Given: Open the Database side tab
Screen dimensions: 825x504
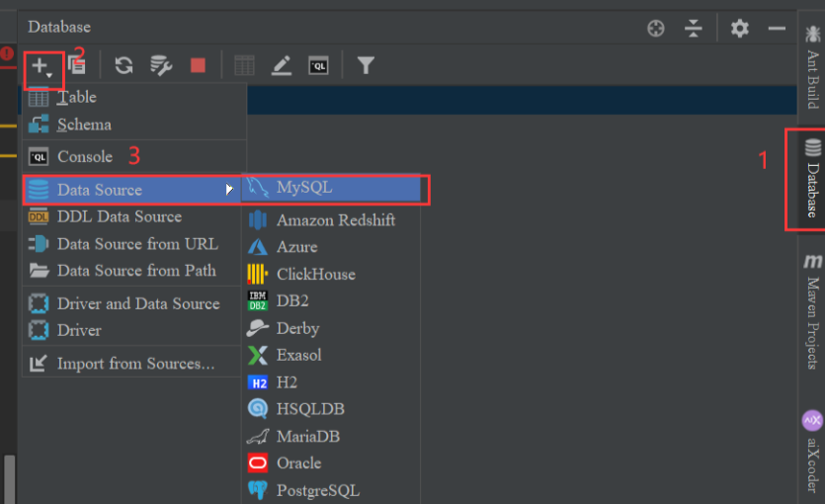Looking at the screenshot, I should point(812,180).
